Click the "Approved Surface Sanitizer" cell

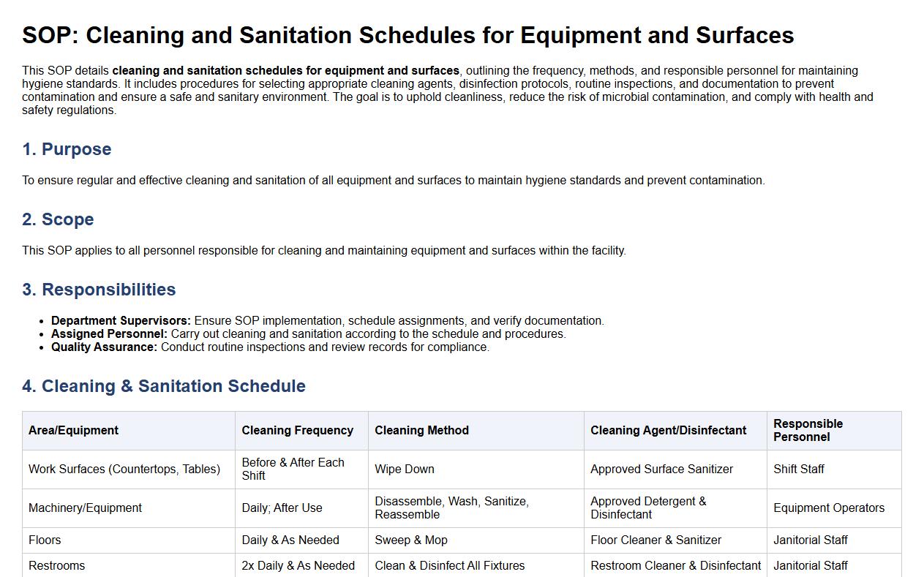[661, 469]
